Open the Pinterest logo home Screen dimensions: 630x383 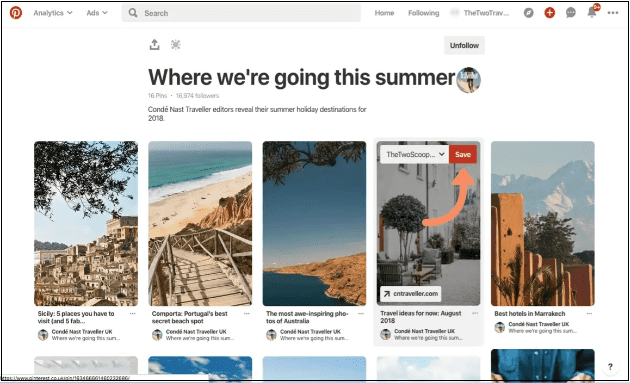16,13
